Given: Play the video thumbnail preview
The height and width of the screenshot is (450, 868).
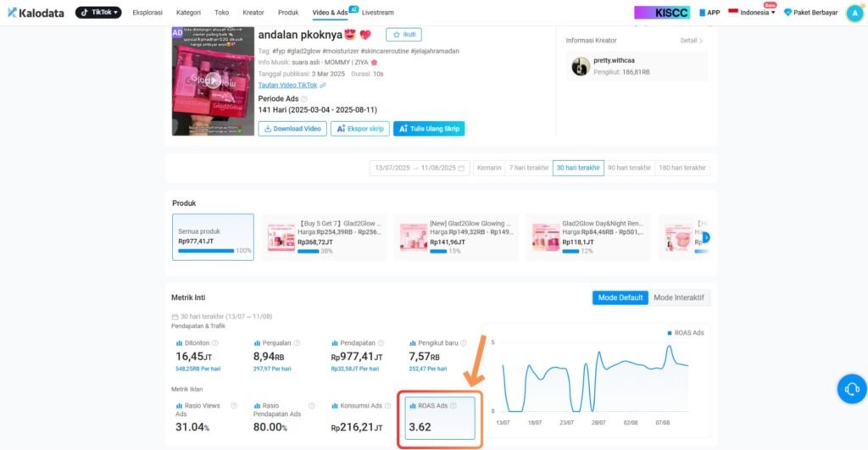Looking at the screenshot, I should click(x=213, y=81).
